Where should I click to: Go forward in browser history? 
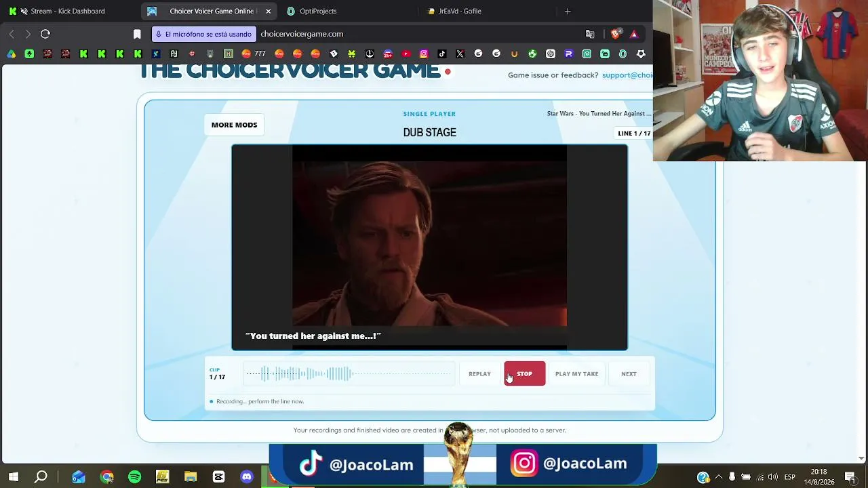pyautogui.click(x=28, y=34)
